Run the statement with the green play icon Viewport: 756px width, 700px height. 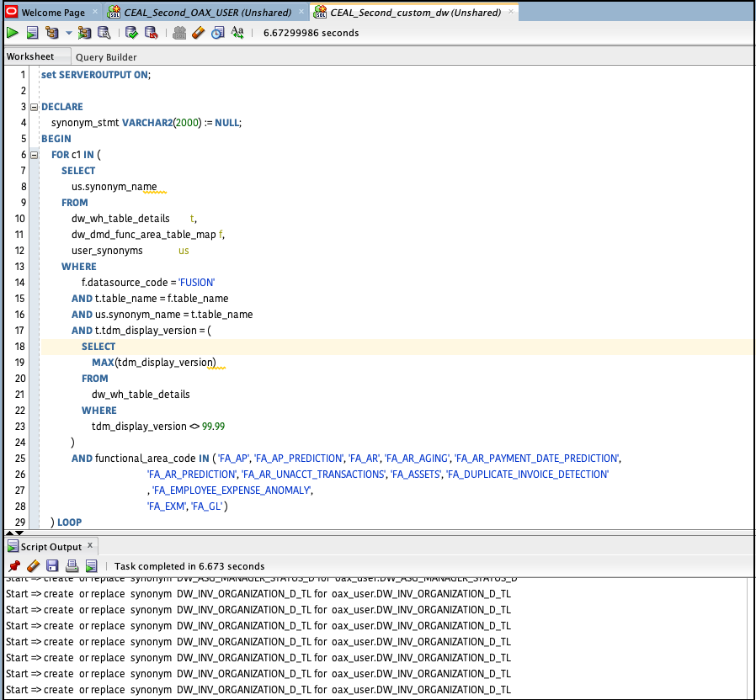point(13,33)
